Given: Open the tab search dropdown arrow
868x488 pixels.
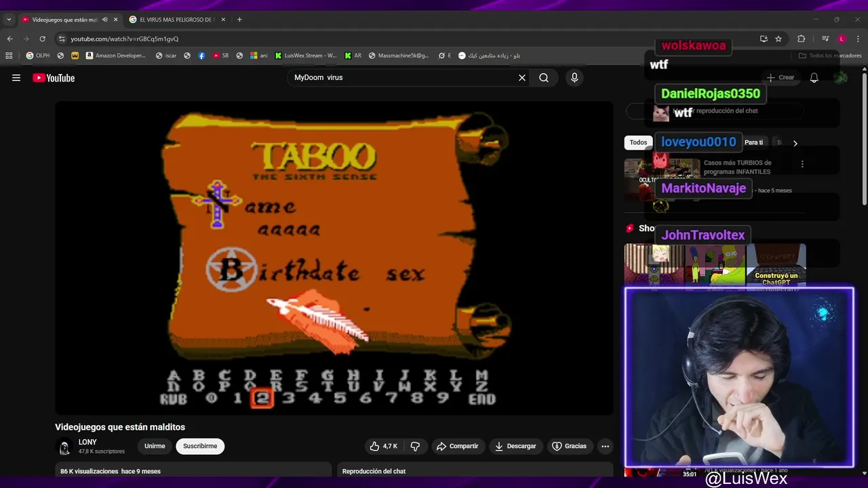Looking at the screenshot, I should [x=9, y=20].
